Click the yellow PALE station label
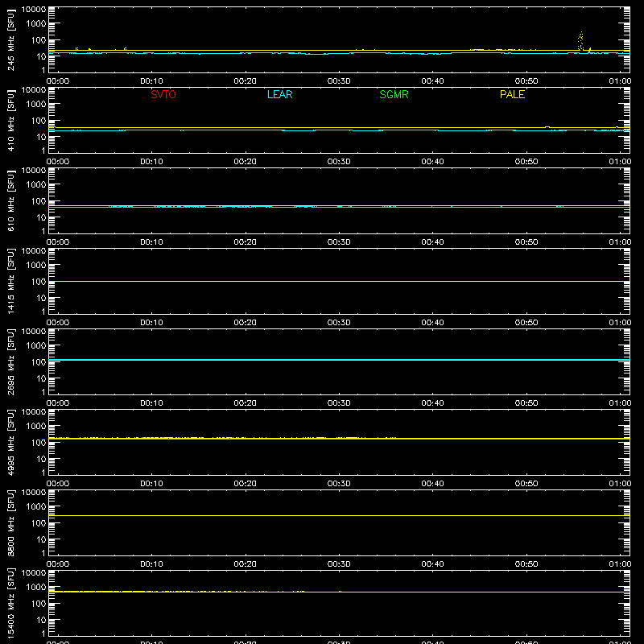644x644 pixels. point(512,94)
